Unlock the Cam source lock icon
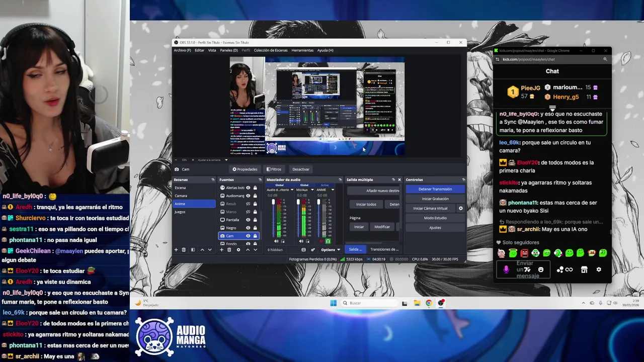 (x=255, y=236)
